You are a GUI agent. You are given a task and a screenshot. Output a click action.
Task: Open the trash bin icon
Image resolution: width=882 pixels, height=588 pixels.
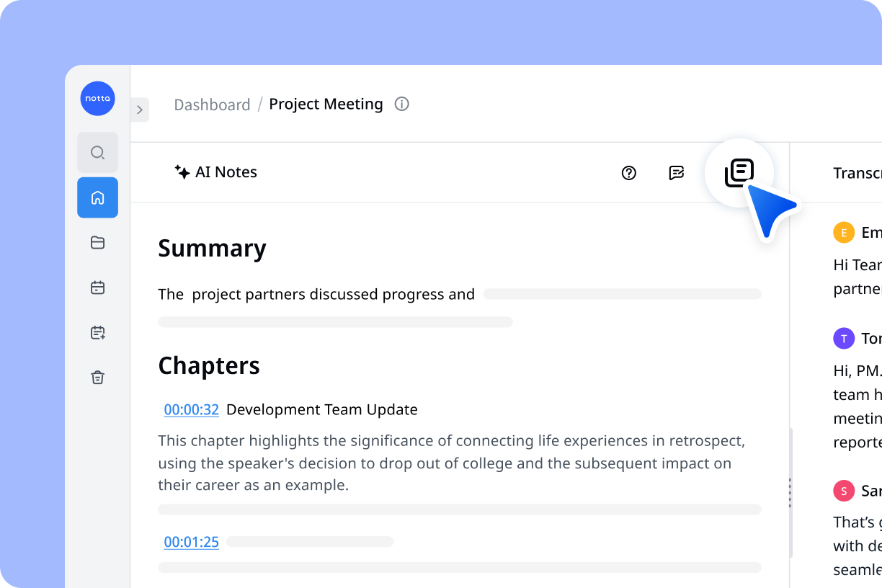pos(98,378)
